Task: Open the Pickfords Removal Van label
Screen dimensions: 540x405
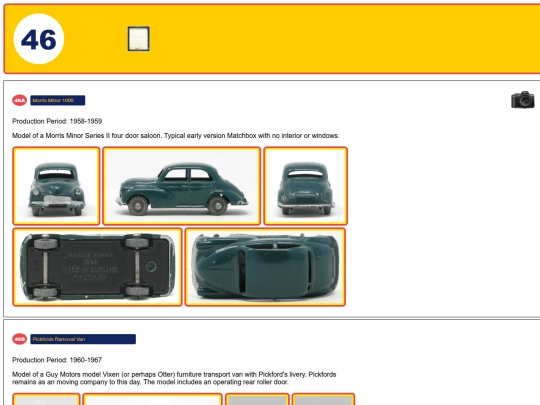Action: click(x=83, y=339)
